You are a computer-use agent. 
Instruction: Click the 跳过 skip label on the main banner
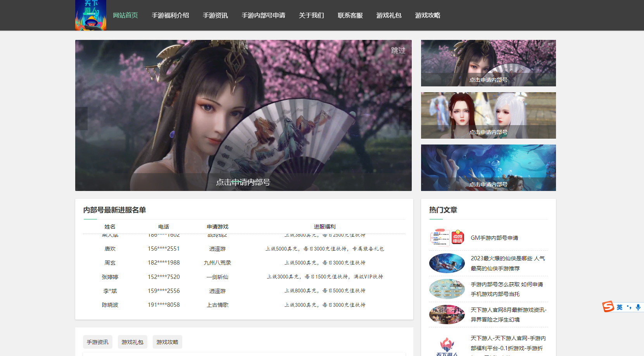(x=398, y=50)
